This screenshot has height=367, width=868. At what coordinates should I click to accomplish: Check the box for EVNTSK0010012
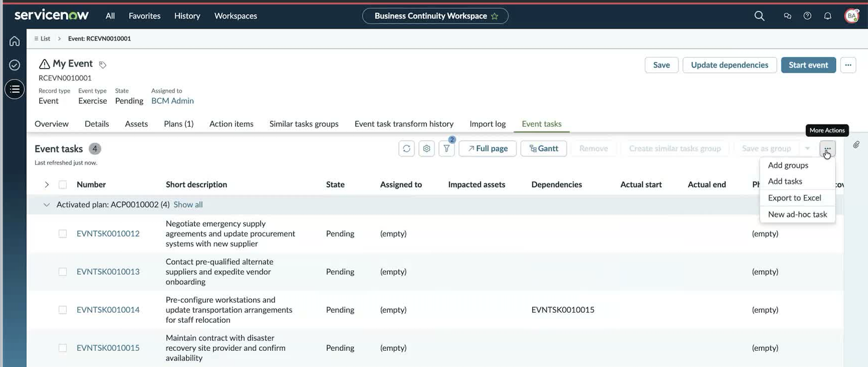(63, 233)
